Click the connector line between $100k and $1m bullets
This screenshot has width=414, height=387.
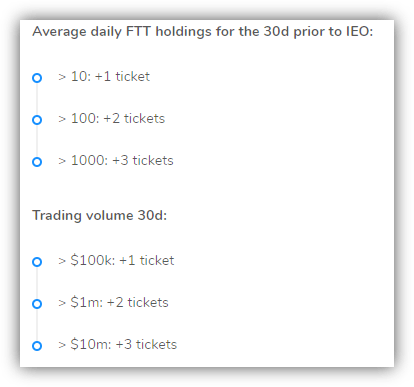[x=37, y=283]
